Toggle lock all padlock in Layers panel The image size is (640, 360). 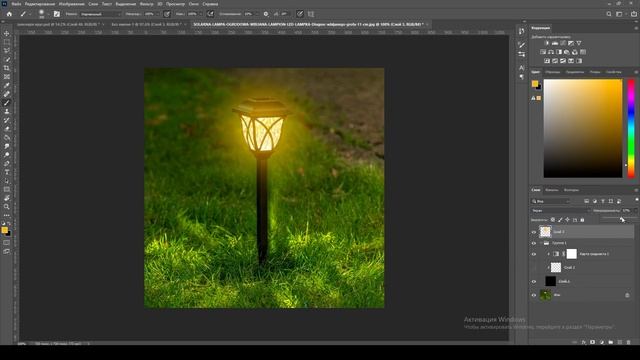click(x=582, y=220)
